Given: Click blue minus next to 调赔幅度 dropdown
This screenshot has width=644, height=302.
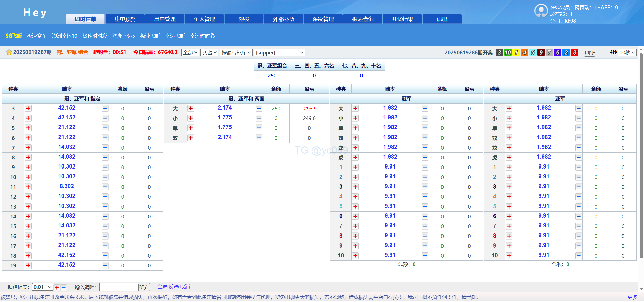Looking at the screenshot, I should tap(64, 287).
